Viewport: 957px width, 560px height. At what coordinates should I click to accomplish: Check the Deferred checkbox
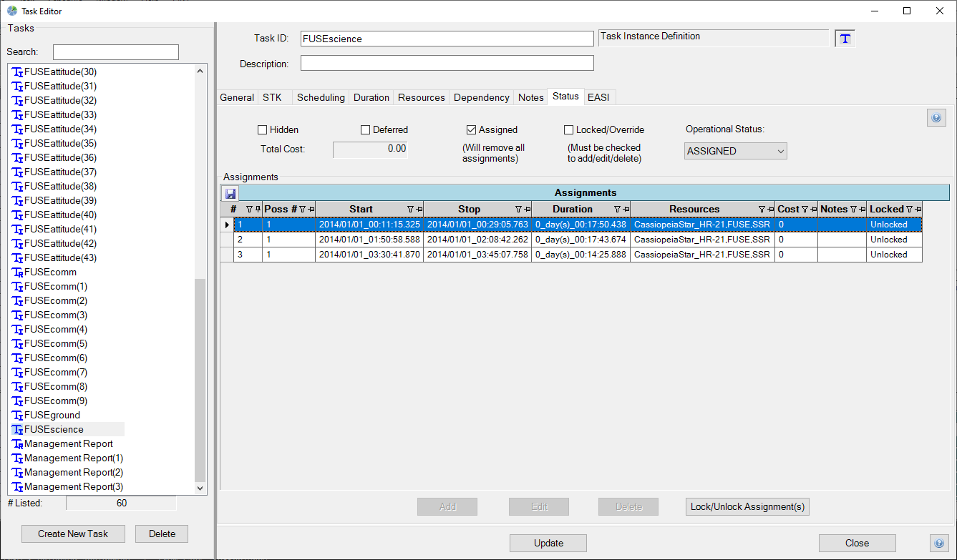(x=365, y=130)
